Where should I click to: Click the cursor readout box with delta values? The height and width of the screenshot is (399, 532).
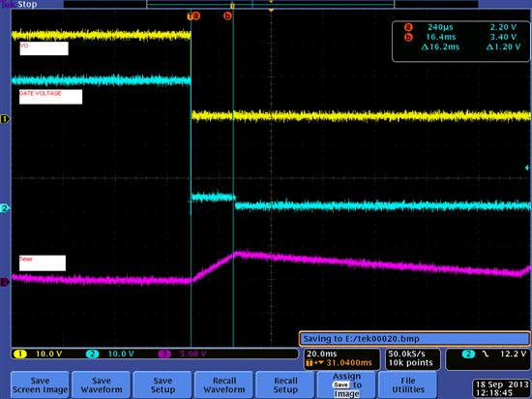(460, 42)
